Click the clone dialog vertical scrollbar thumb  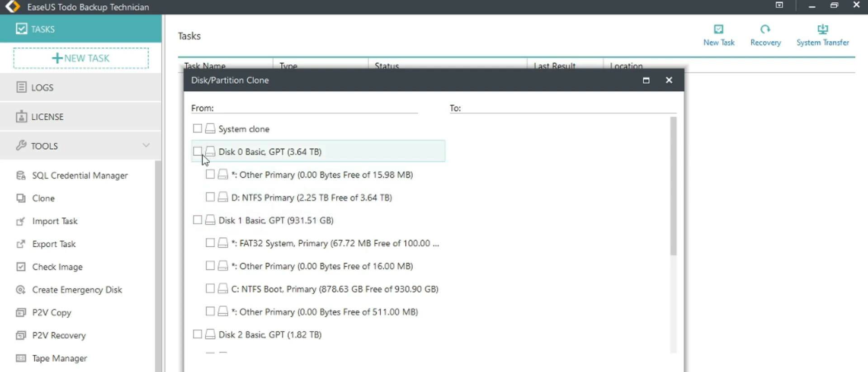[673, 186]
